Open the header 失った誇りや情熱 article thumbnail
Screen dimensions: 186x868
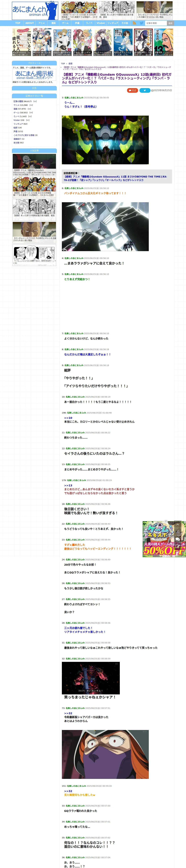coord(116,10)
